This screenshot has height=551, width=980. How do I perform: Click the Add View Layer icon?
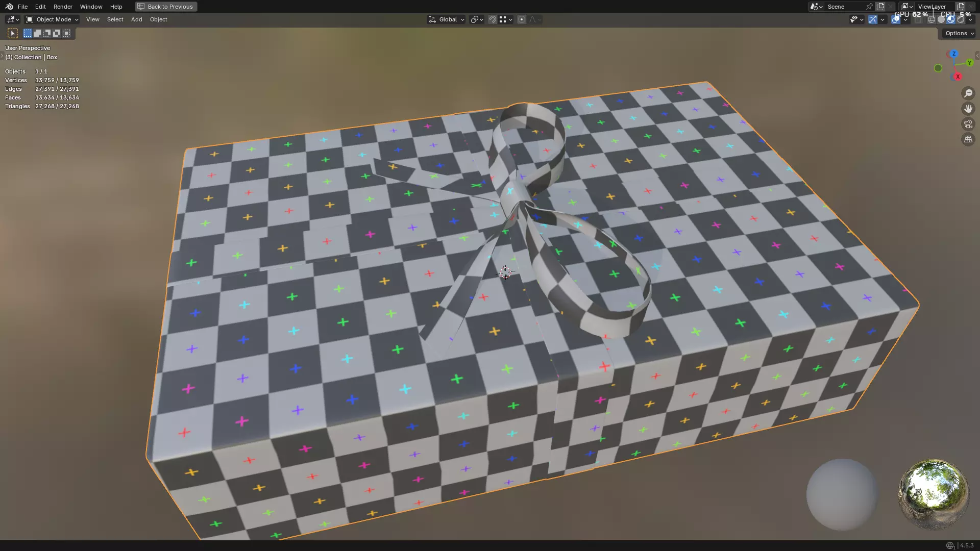point(961,7)
